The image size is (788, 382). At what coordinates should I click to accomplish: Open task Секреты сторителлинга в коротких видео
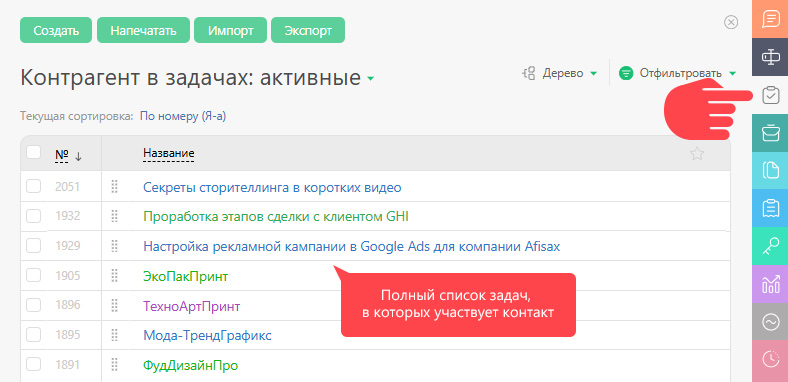click(x=272, y=187)
